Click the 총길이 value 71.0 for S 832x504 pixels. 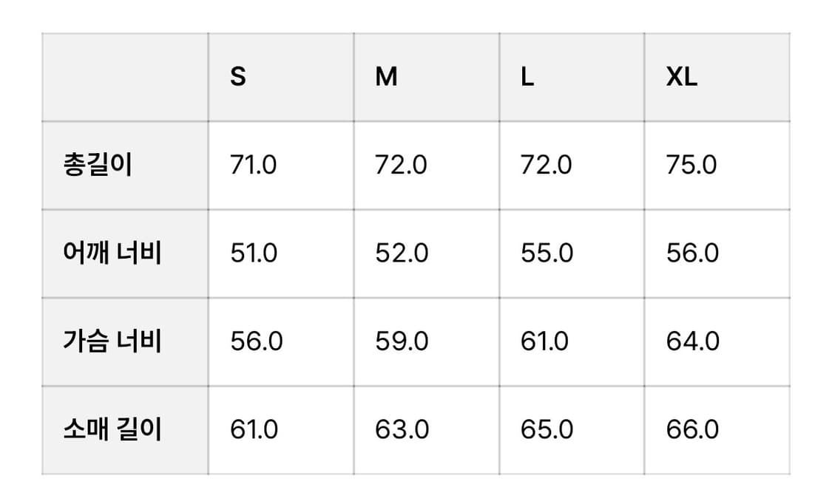click(254, 165)
